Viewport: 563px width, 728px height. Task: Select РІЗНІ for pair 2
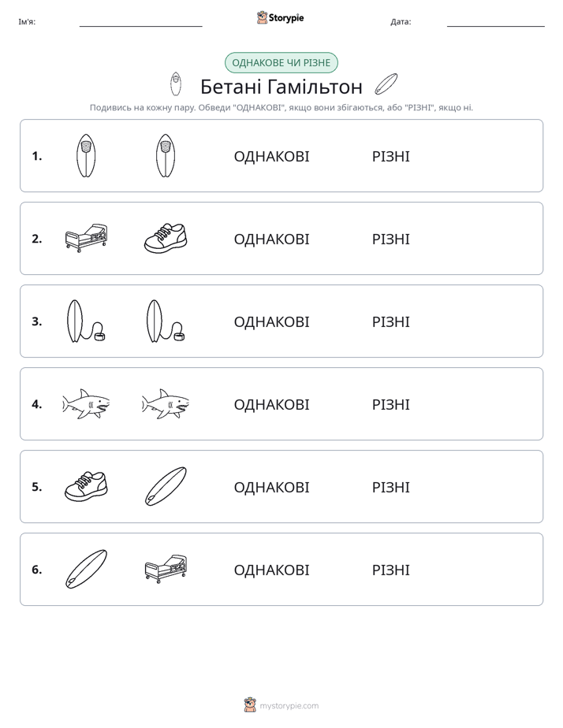click(390, 239)
